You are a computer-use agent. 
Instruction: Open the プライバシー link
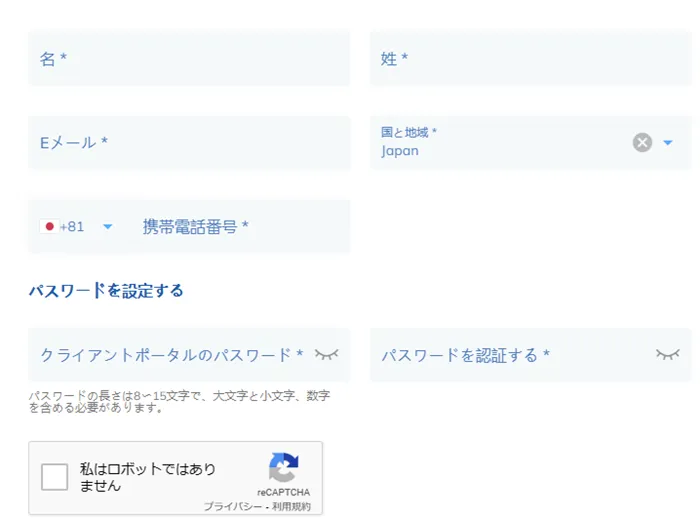point(233,506)
